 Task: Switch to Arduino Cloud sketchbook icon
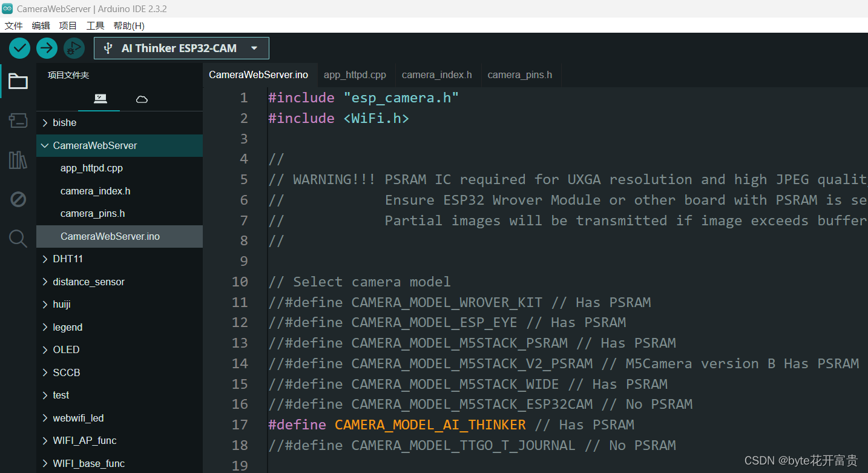[142, 99]
